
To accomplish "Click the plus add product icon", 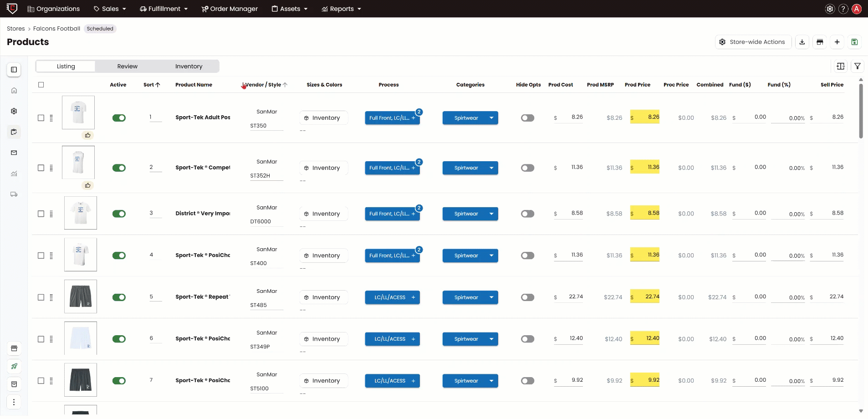I will click(837, 42).
